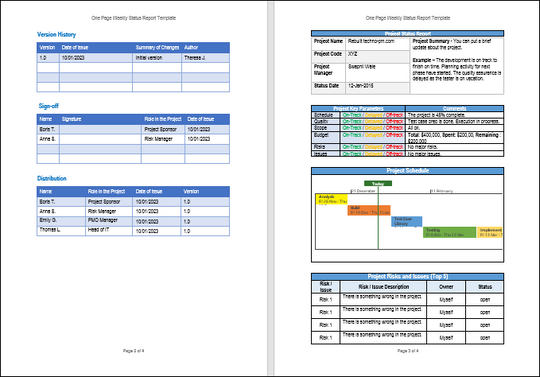Click the green 'Testing' schedule bar
Image resolution: width=540 pixels, height=377 pixels.
(449, 232)
